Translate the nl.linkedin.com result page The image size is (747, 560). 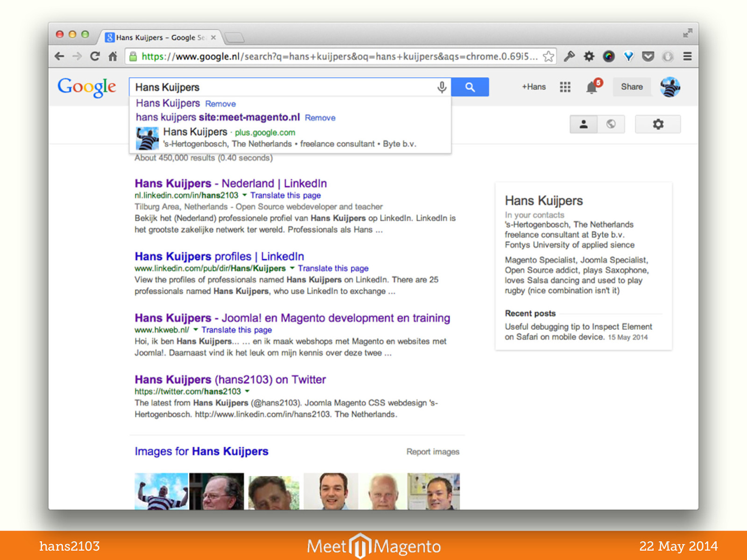(285, 196)
